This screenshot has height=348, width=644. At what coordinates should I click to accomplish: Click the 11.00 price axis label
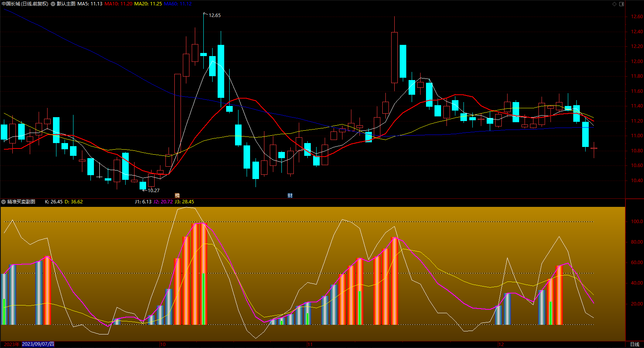coord(637,136)
